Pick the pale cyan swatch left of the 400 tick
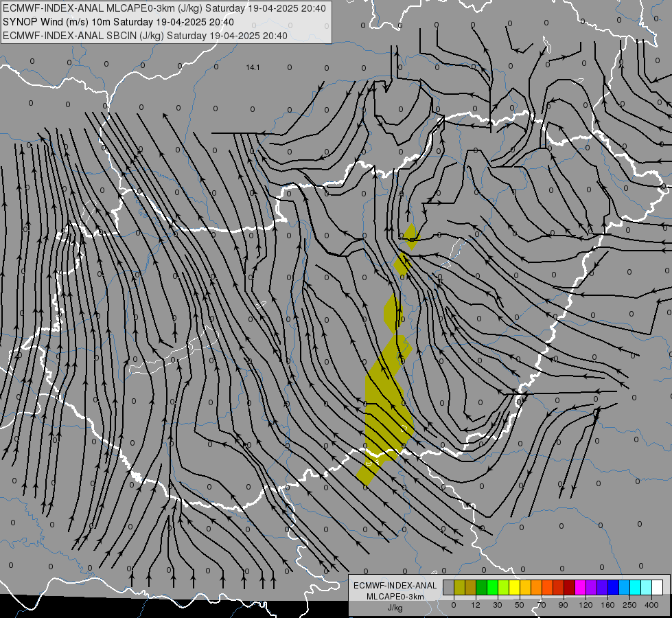The width and height of the screenshot is (672, 618). click(x=647, y=588)
